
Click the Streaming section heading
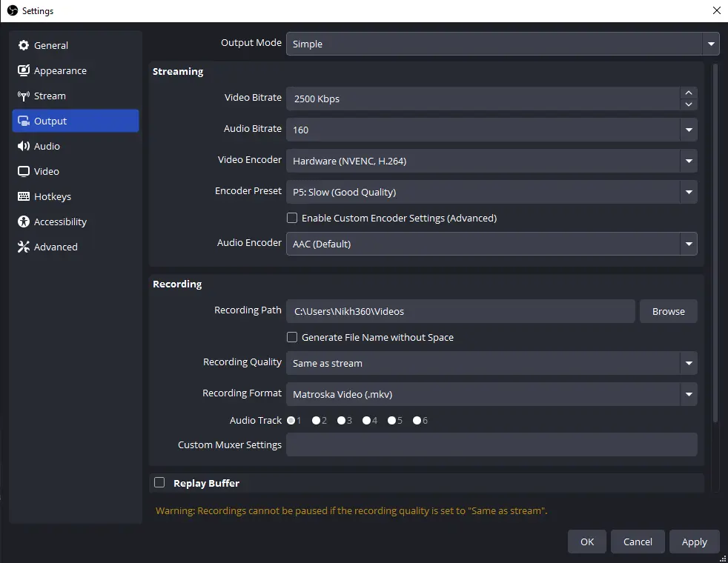178,71
